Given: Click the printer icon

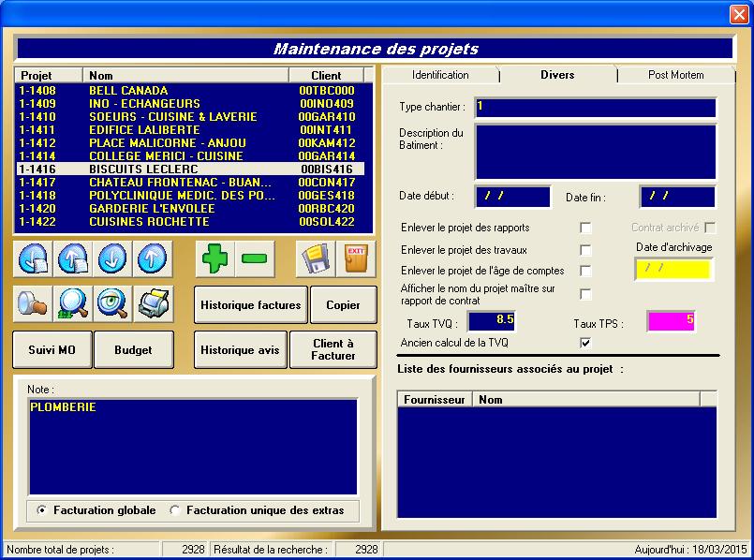Looking at the screenshot, I should 151,302.
